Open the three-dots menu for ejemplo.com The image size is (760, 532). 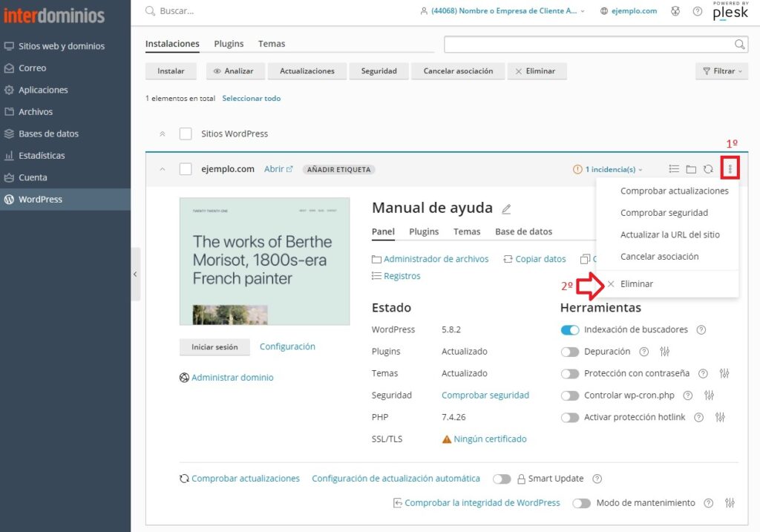click(x=730, y=168)
